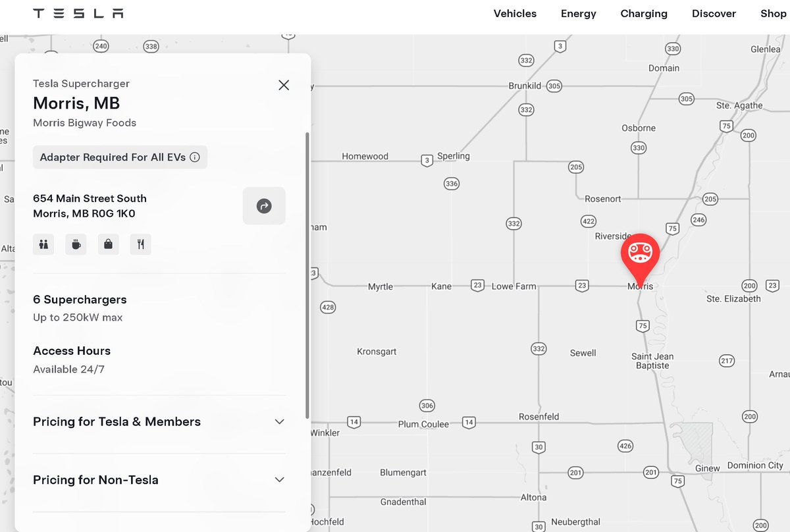Click the Saint Jean Baptiste map label
Viewport: 790px width, 532px height.
tap(652, 361)
